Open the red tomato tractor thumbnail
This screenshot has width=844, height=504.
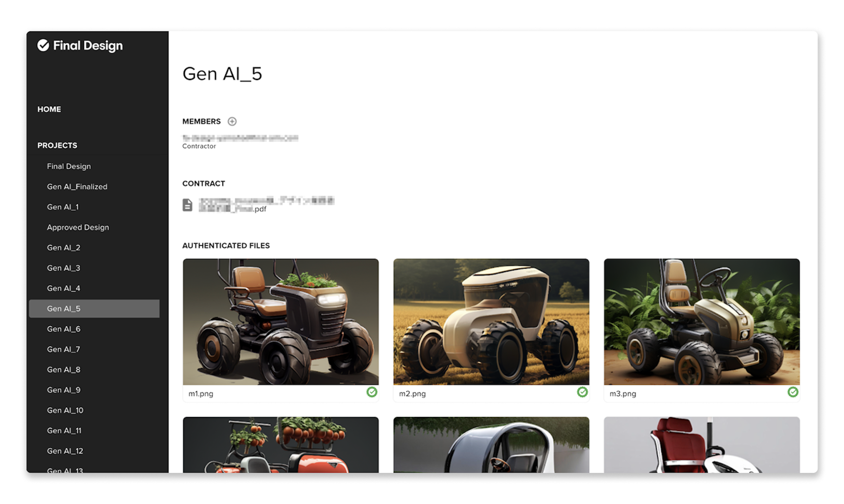coord(281,445)
